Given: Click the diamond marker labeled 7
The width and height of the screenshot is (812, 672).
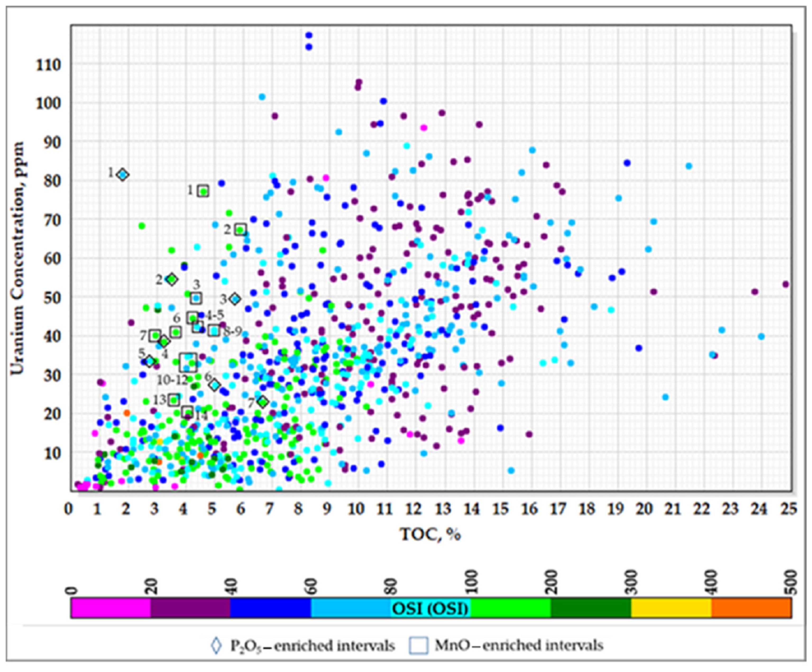Looking at the screenshot, I should click(263, 402).
